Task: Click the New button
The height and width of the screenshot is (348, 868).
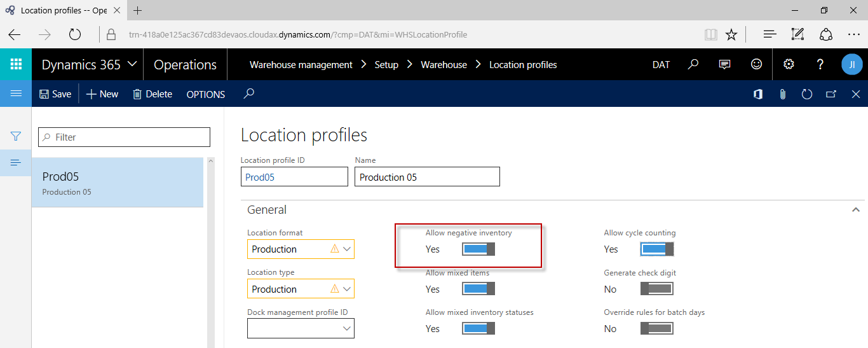Action: click(102, 94)
